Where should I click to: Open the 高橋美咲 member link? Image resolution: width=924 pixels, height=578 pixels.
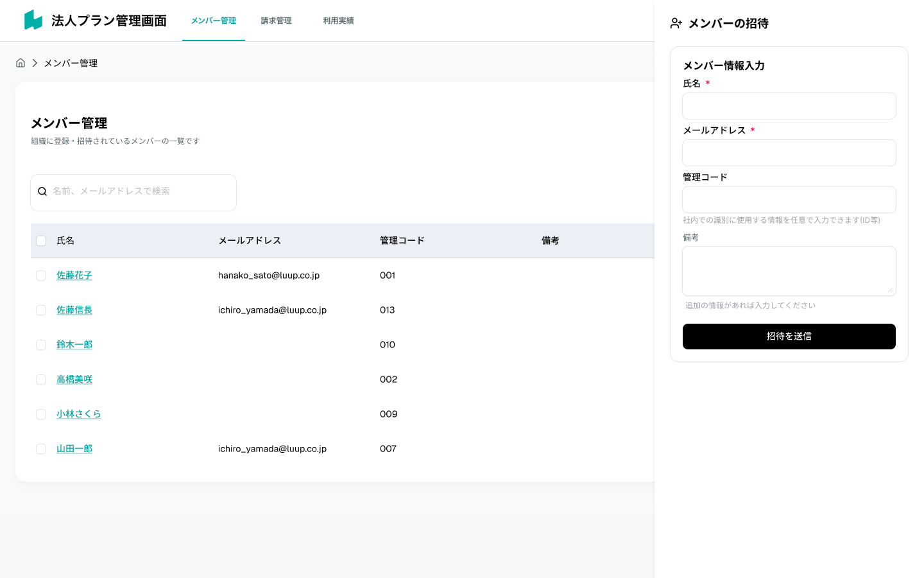74,380
